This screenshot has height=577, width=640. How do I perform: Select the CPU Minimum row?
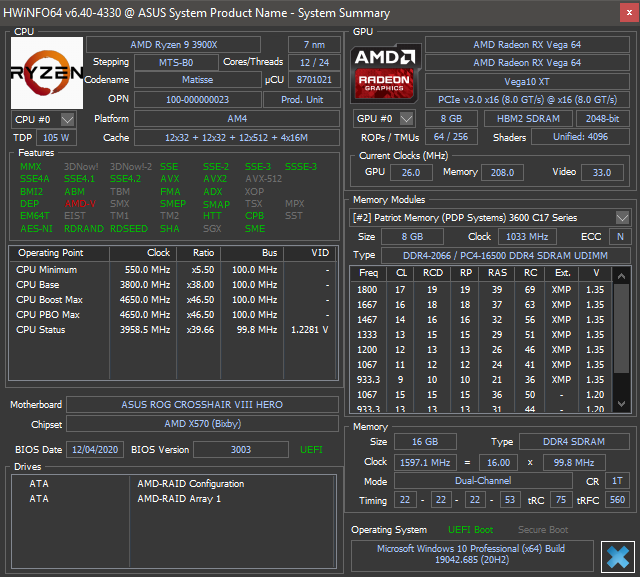tap(173, 270)
